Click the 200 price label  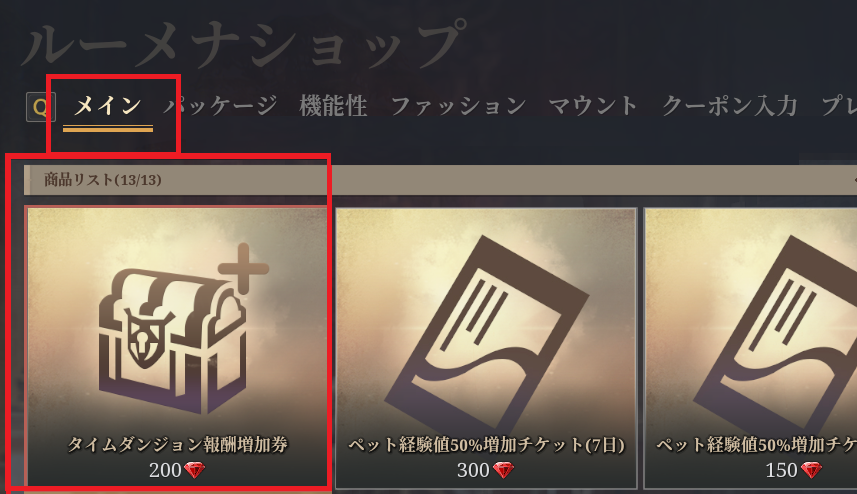pyautogui.click(x=165, y=471)
